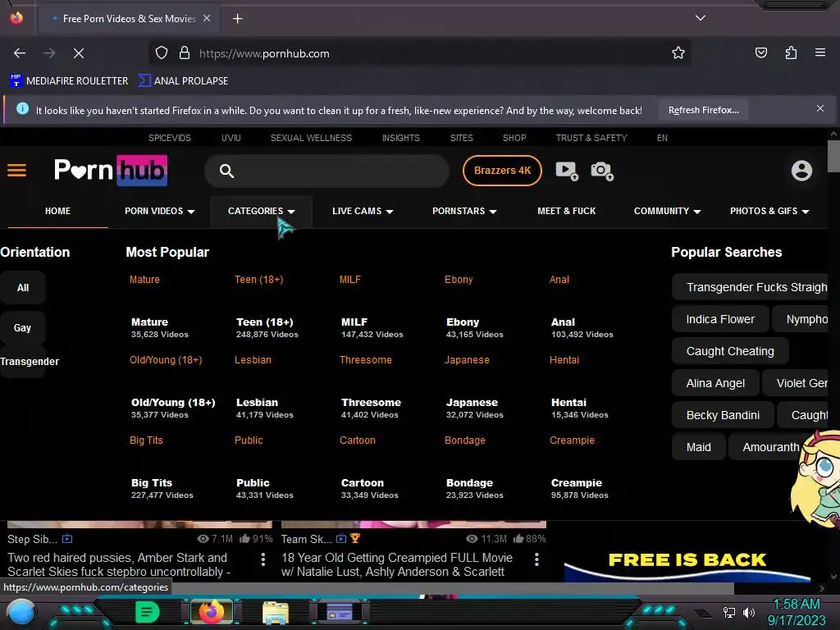The width and height of the screenshot is (840, 630).
Task: Open options dots for Two red haired video
Action: click(263, 559)
